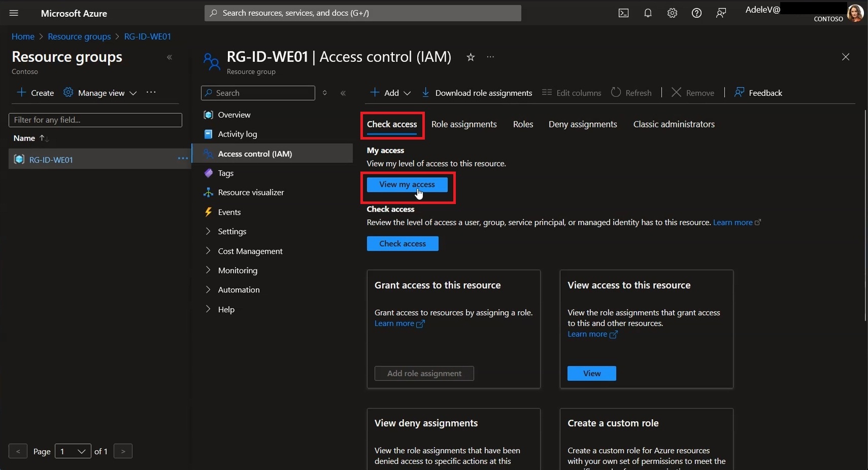Open the notifications bell
The image size is (868, 470).
tap(648, 13)
